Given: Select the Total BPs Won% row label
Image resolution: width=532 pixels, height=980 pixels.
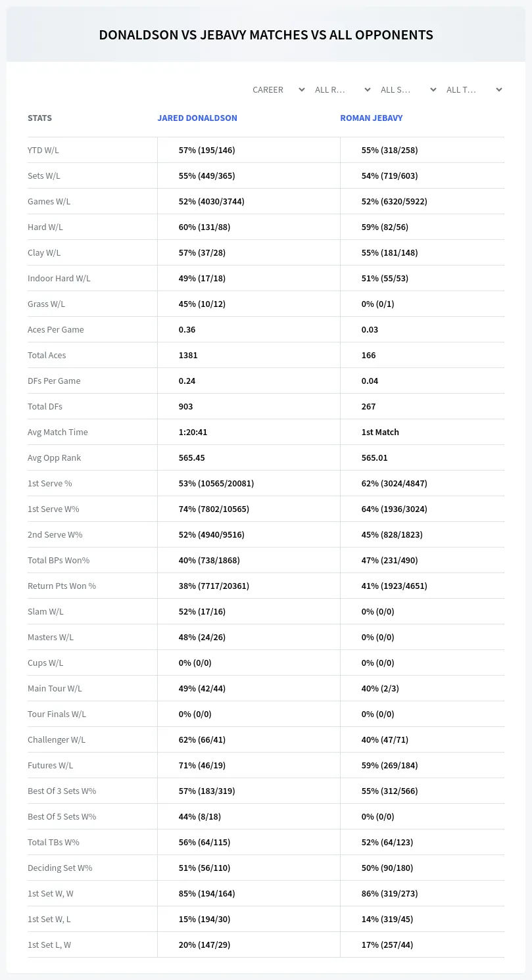Looking at the screenshot, I should pyautogui.click(x=59, y=560).
